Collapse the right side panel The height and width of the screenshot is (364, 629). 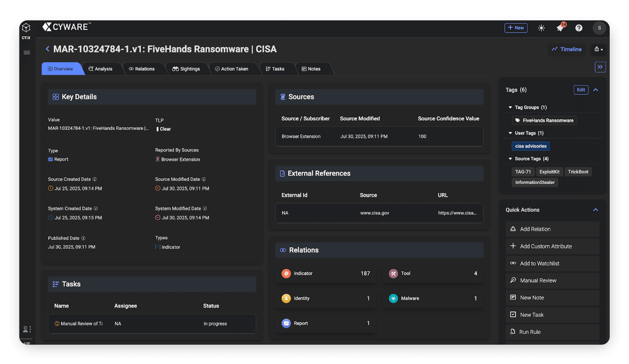pyautogui.click(x=600, y=67)
